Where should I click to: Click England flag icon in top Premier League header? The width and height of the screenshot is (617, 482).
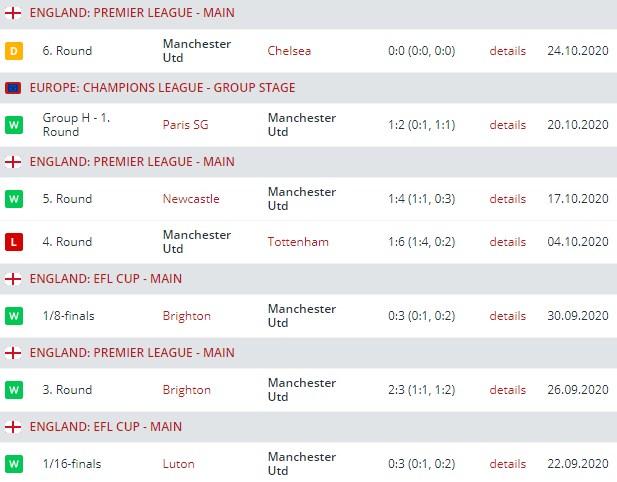pyautogui.click(x=14, y=14)
